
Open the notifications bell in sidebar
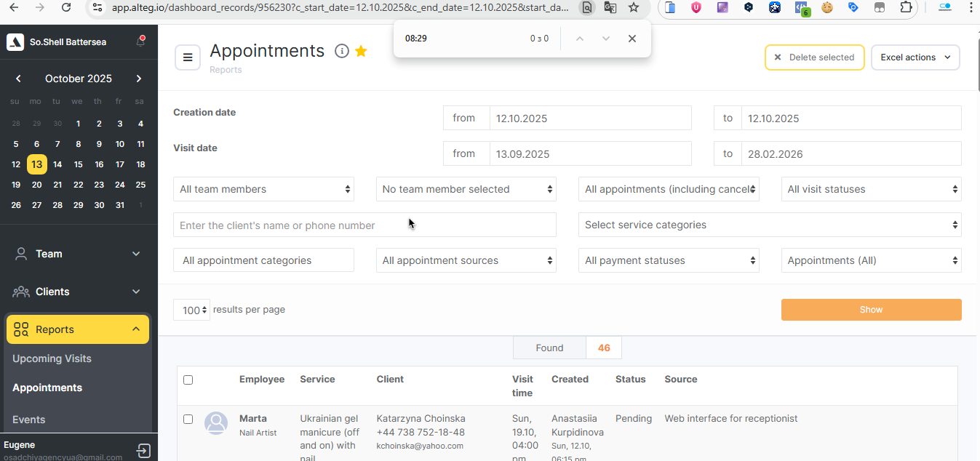140,41
